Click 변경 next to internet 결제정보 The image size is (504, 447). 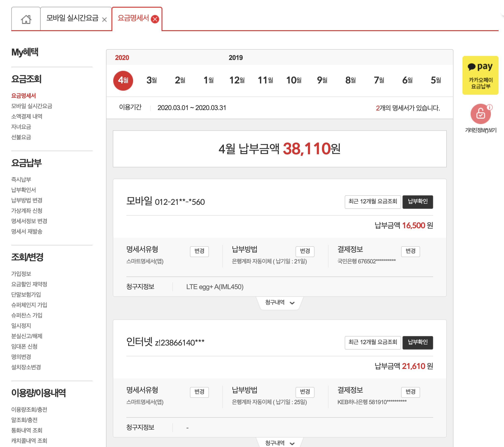tap(410, 392)
